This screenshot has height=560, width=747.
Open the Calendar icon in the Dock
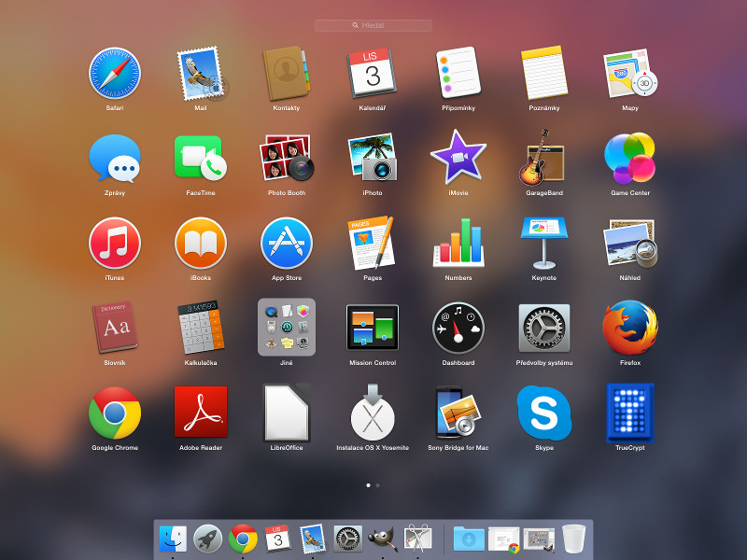(x=277, y=539)
